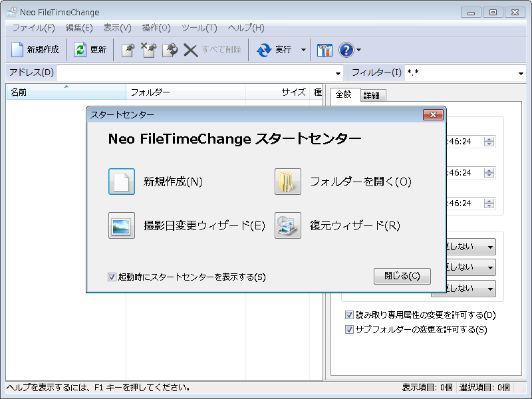Maximize the Neo FileTimeChange window
The height and width of the screenshot is (399, 532).
point(493,12)
